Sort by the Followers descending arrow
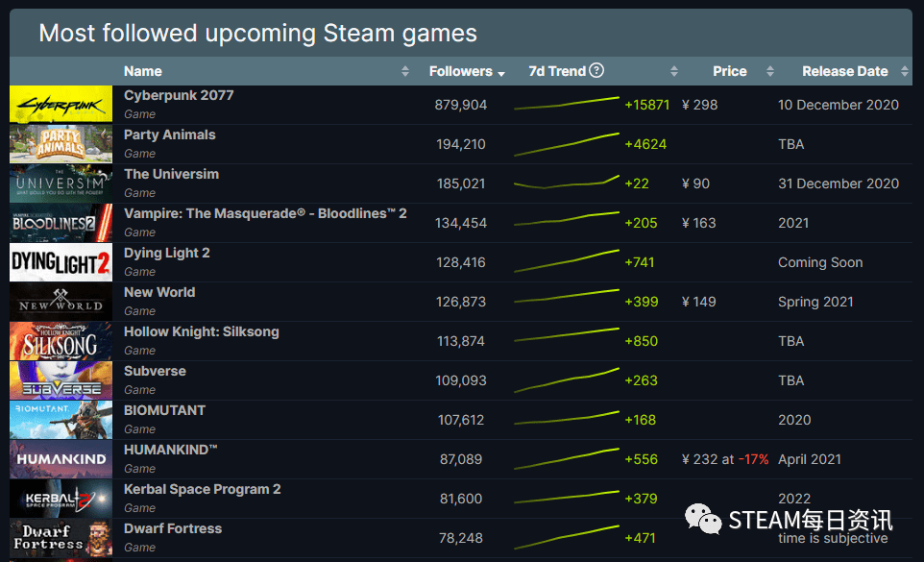This screenshot has height=562, width=924. tap(501, 72)
